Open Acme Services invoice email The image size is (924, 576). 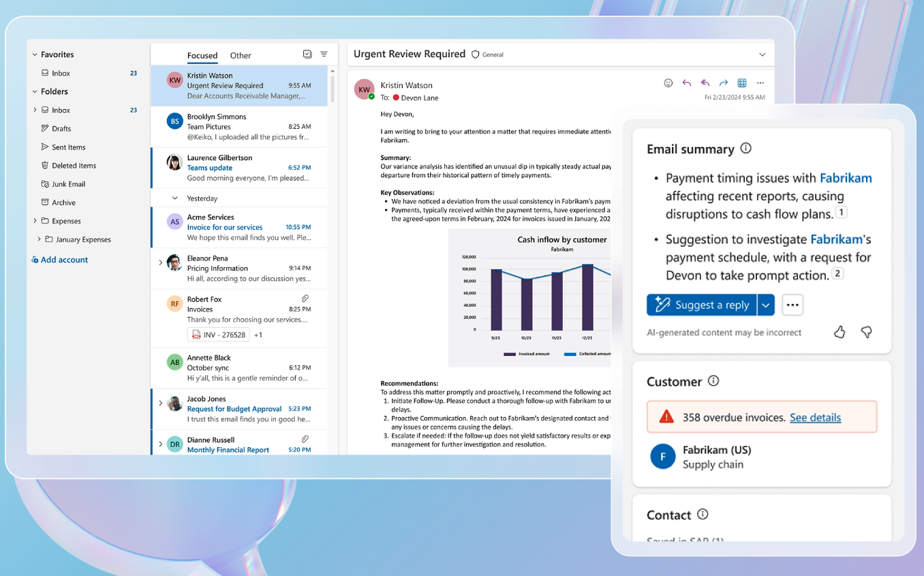click(239, 227)
